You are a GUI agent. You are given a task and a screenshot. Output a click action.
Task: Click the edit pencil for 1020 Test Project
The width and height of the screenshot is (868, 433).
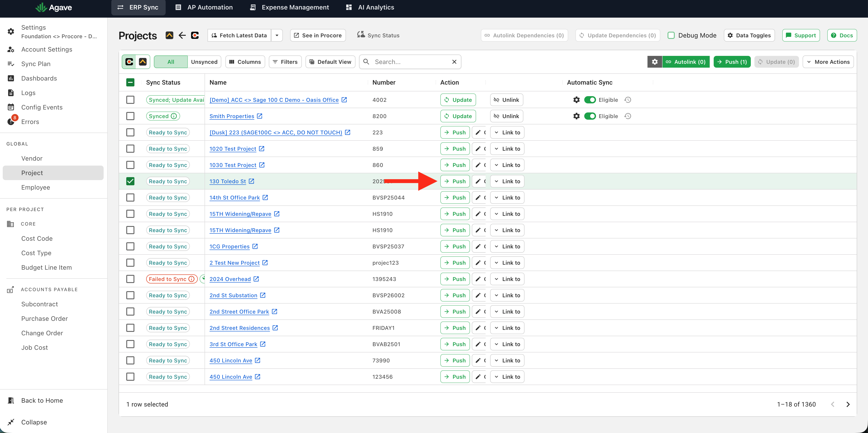pos(478,149)
